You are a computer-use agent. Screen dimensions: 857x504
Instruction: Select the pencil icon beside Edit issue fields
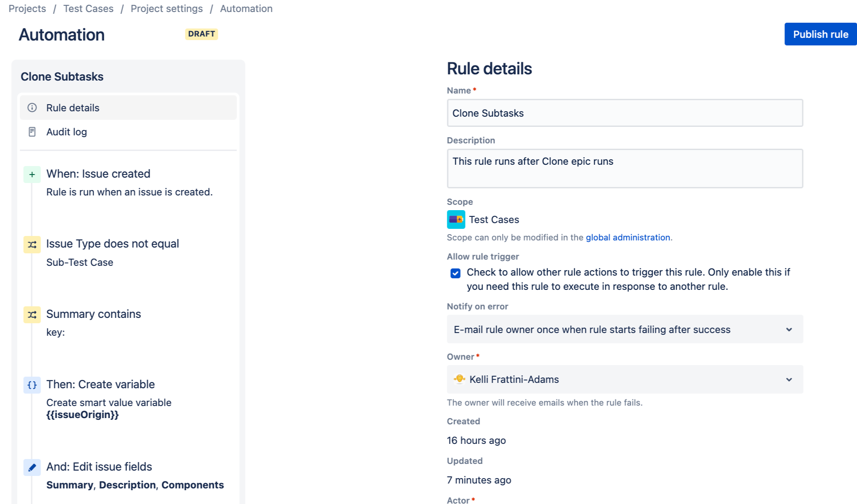(x=32, y=467)
